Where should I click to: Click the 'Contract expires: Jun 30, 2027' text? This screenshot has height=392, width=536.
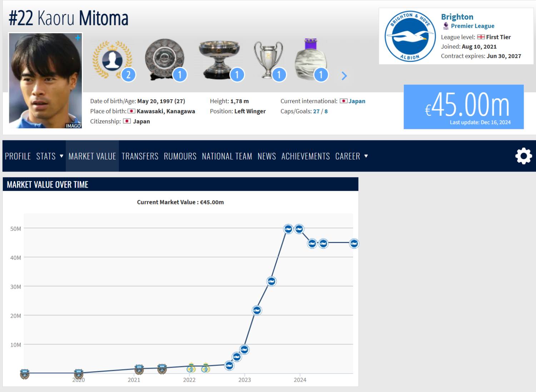click(x=481, y=56)
